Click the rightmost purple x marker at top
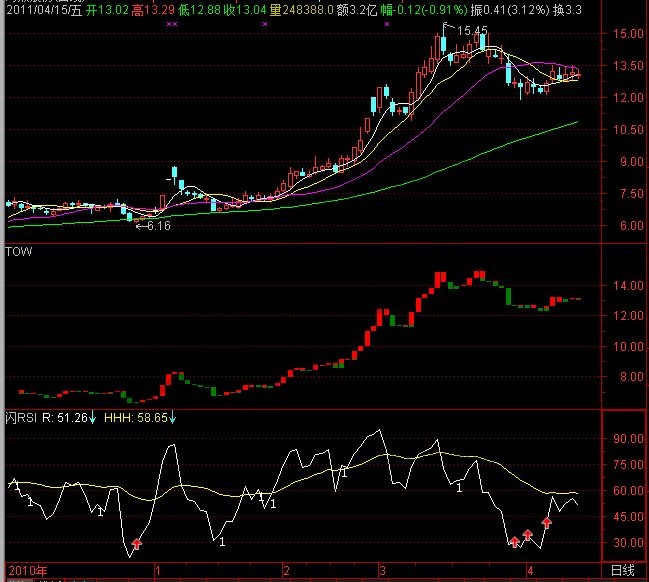Viewport: 649px width, 582px height. [387, 23]
